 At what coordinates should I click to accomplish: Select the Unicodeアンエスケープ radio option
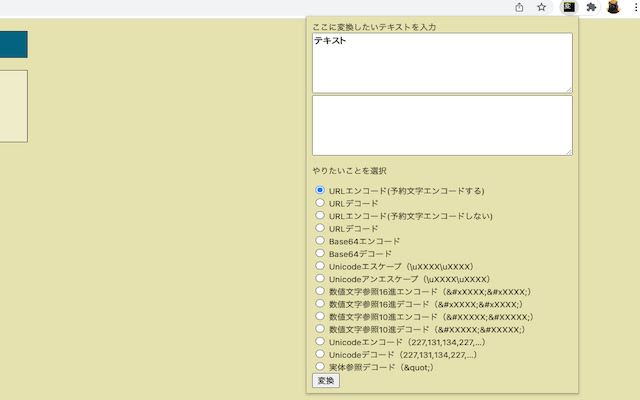[x=320, y=279]
